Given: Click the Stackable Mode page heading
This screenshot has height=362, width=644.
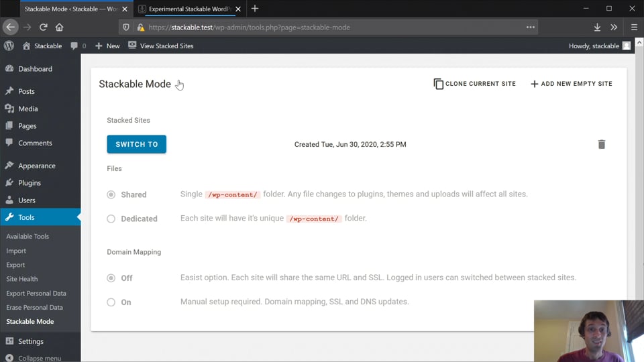Looking at the screenshot, I should [x=135, y=84].
